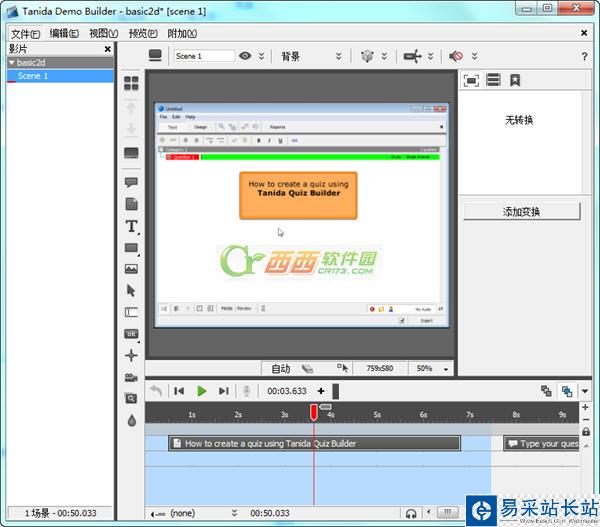Insert an edit text box object
Viewport: 600px width, 527px height.
tap(131, 312)
